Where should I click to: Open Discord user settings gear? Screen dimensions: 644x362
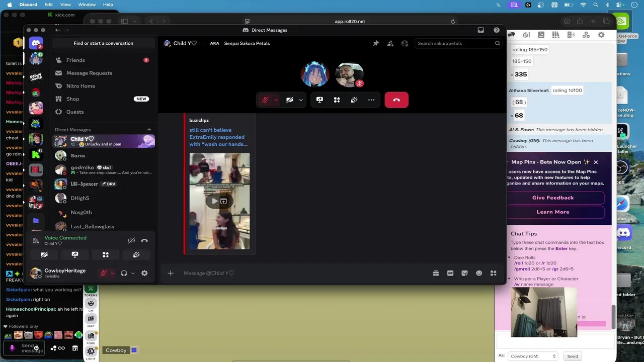pyautogui.click(x=144, y=273)
